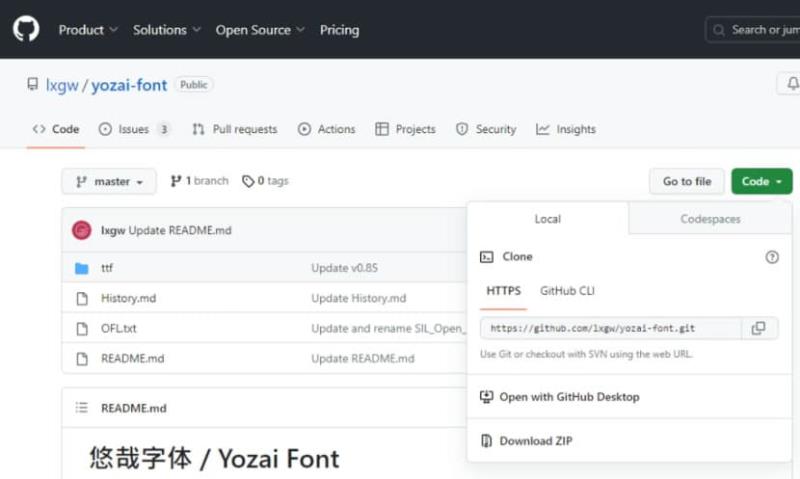Click the README.md header title
Image resolution: width=800 pixels, height=479 pixels.
click(134, 408)
